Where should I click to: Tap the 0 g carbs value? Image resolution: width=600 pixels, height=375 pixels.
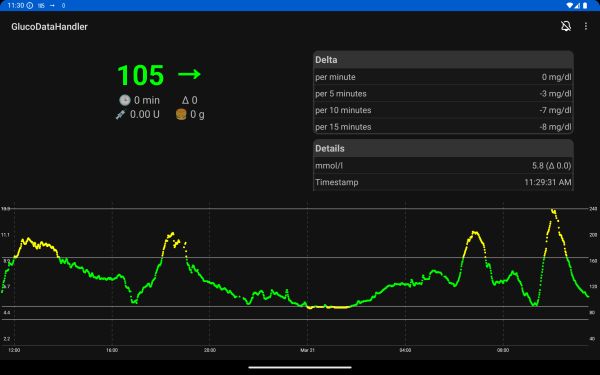click(x=197, y=114)
